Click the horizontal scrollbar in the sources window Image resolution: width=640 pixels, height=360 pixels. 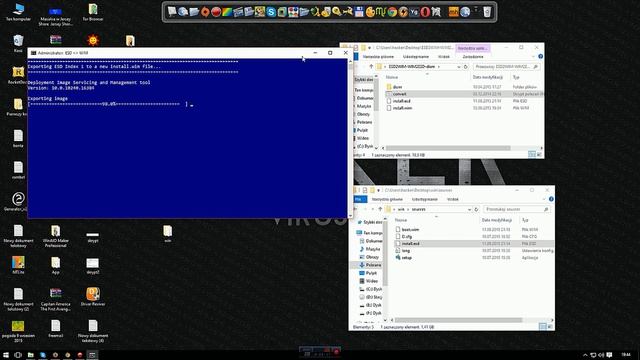point(458,320)
